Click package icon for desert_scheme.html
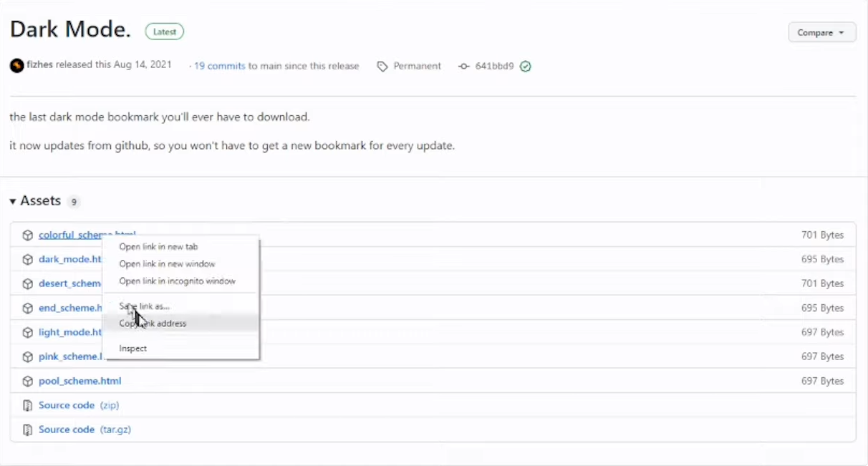 pos(27,284)
